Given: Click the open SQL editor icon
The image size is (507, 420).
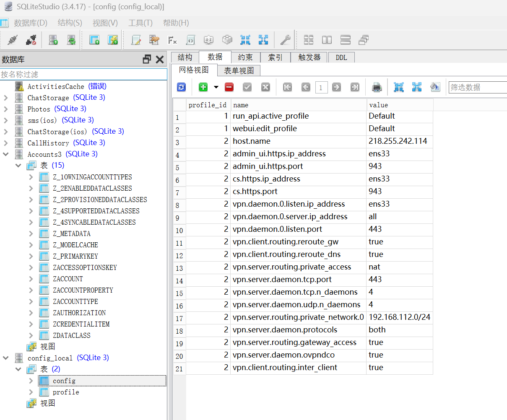Looking at the screenshot, I should coord(136,40).
